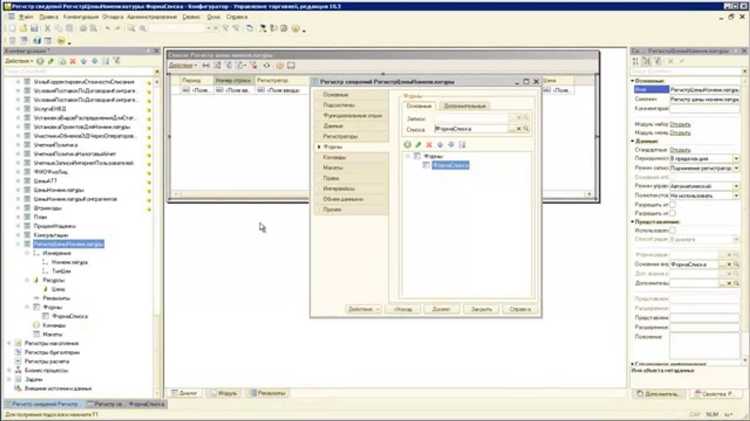Click the Закрыть button

(x=481, y=309)
